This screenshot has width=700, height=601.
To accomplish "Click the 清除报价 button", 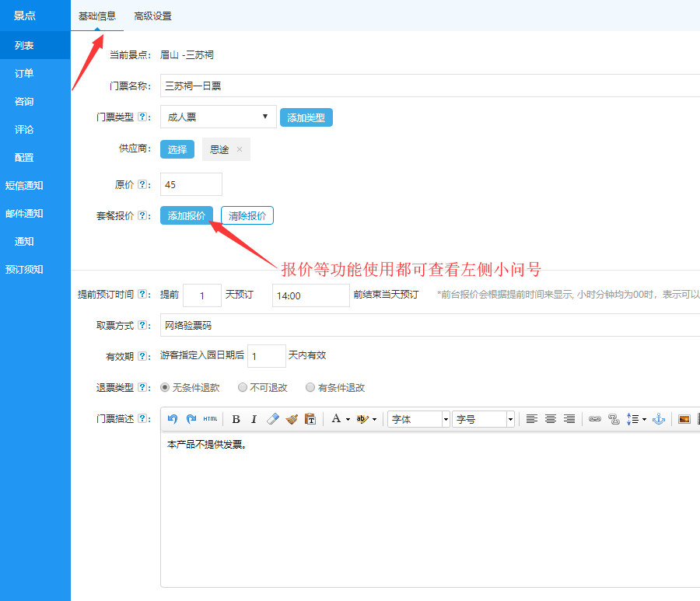I will pyautogui.click(x=247, y=215).
